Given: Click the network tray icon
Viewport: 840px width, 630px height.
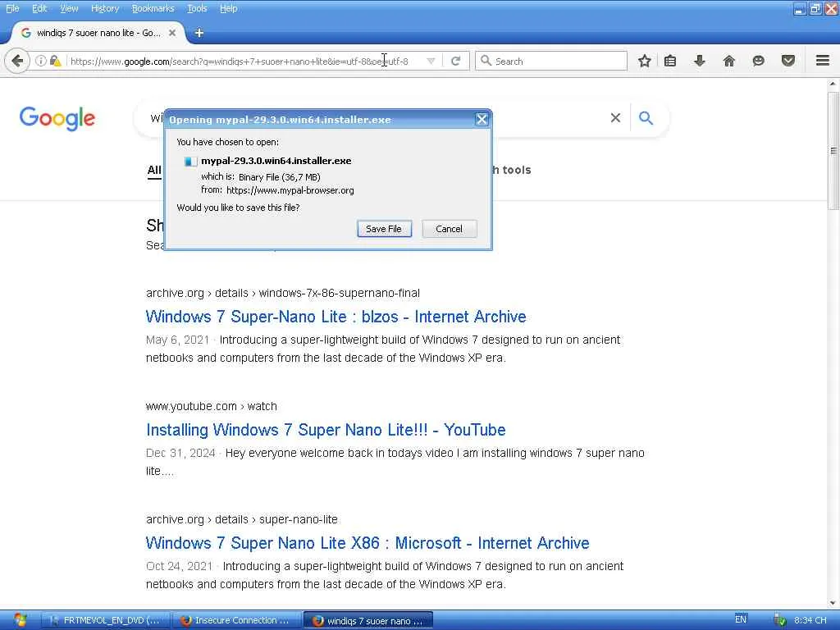Looking at the screenshot, I should [780, 620].
